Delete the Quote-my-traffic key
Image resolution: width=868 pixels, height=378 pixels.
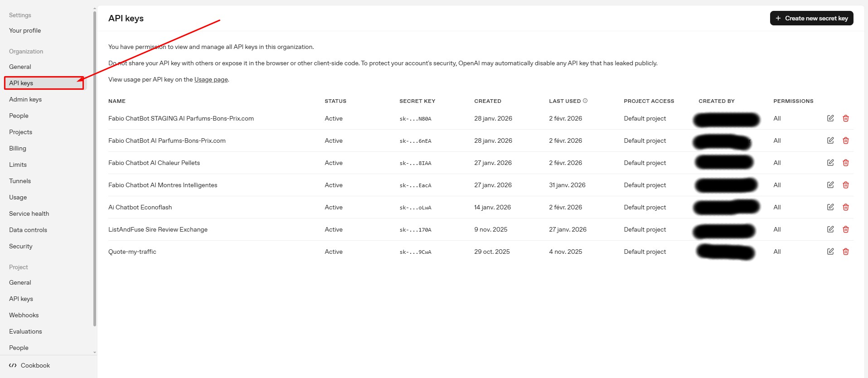(x=846, y=252)
